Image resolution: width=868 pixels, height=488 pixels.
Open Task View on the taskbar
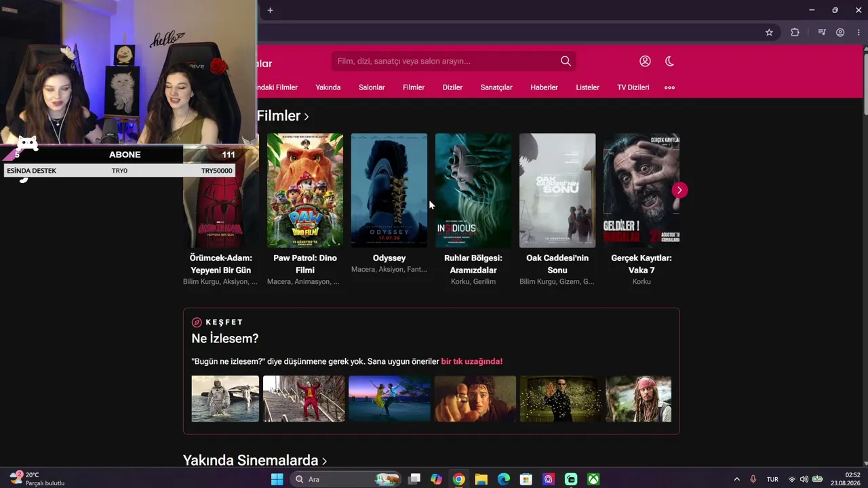click(x=414, y=479)
